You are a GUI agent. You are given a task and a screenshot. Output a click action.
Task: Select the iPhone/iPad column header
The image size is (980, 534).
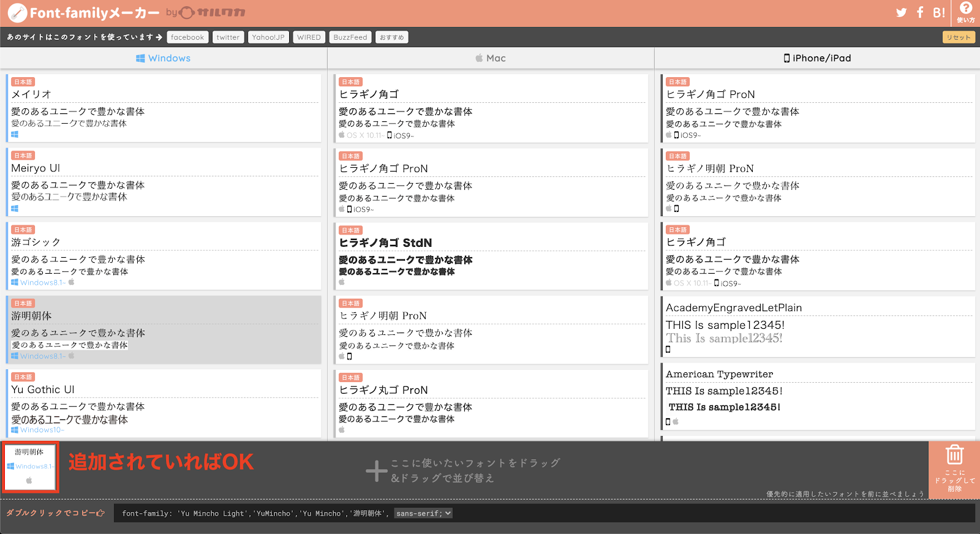817,58
